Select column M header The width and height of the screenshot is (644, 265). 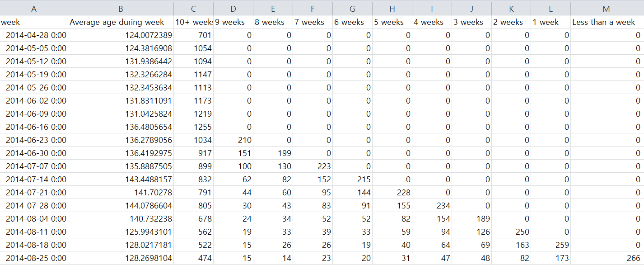click(606, 9)
